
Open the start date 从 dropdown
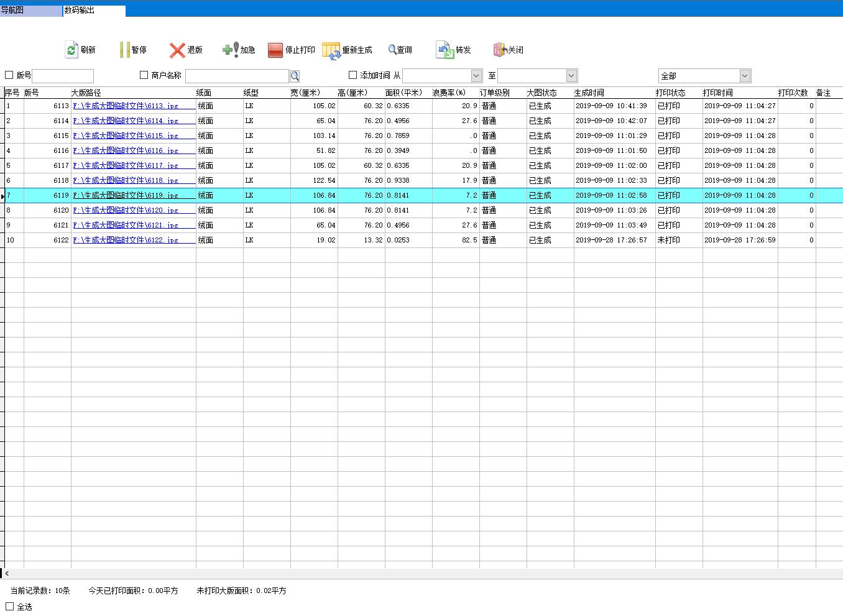click(x=476, y=76)
